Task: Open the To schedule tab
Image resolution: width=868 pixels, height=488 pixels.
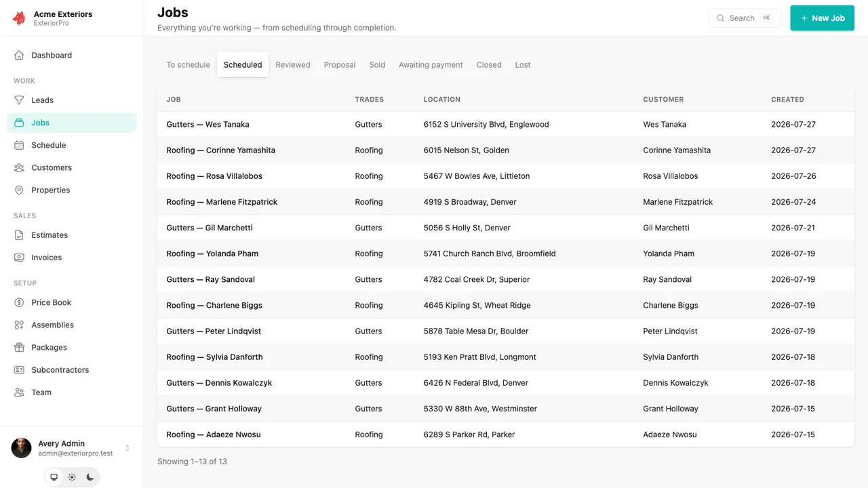Action: (189, 65)
